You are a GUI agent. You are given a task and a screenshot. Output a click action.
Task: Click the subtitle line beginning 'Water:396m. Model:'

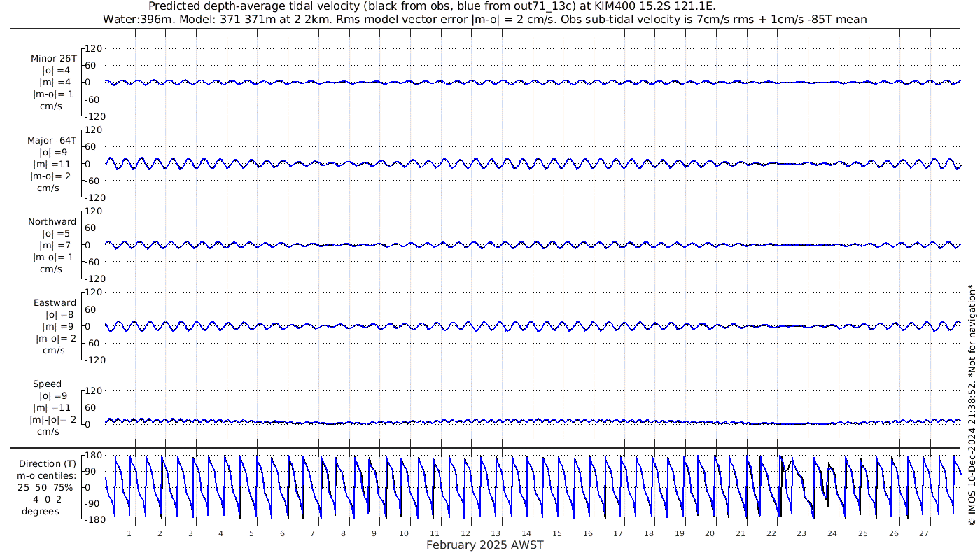coord(485,20)
